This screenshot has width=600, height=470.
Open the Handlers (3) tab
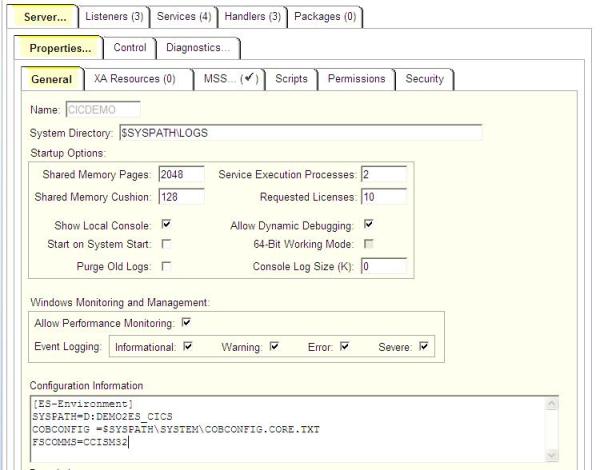[x=252, y=17]
